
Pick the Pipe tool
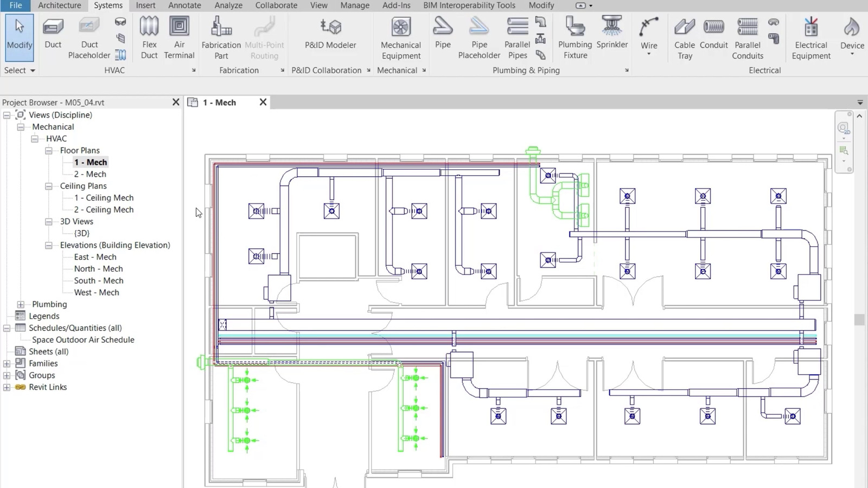point(443,34)
